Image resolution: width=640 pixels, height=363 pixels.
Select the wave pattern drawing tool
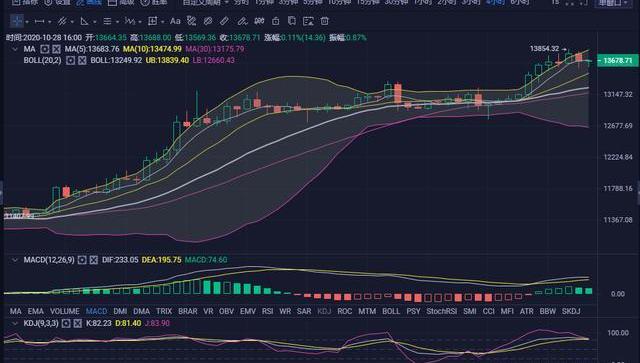click(130, 21)
